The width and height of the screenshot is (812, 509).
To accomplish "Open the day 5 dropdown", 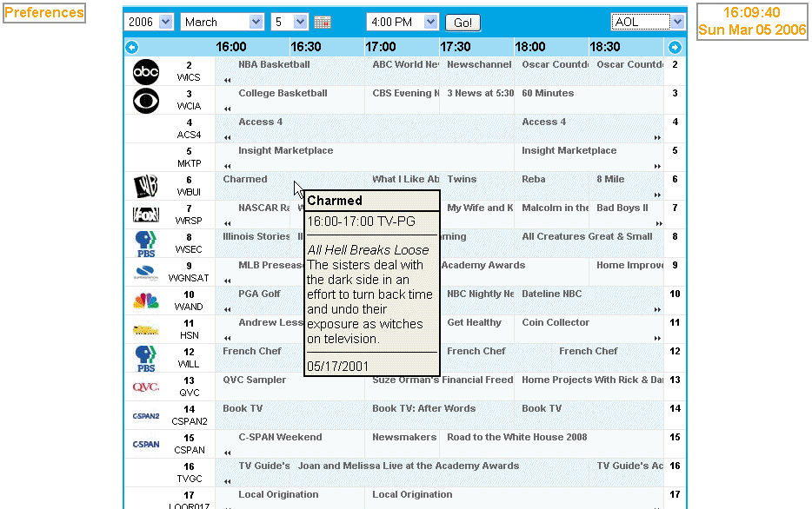I will tap(289, 22).
